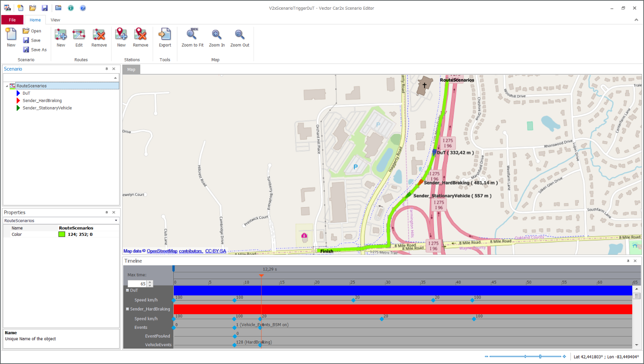Collapse the Sender_HardBraking timeline track
Image resolution: width=644 pixels, height=364 pixels.
[127, 309]
